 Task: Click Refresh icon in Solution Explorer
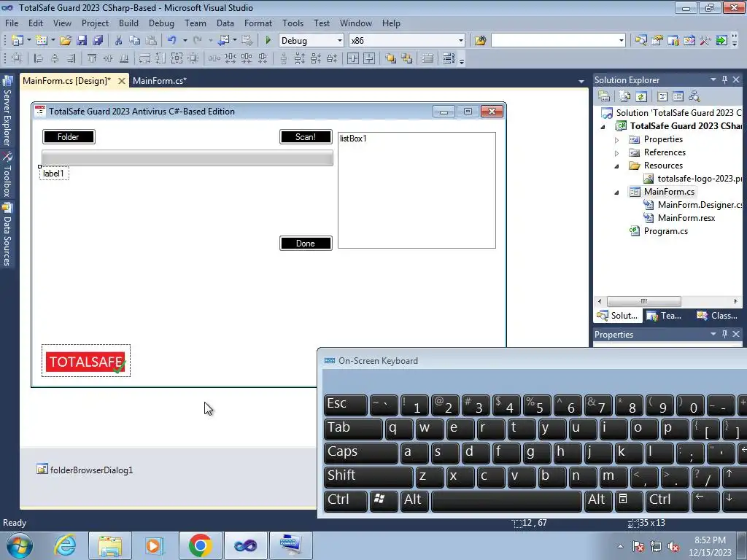pyautogui.click(x=641, y=97)
